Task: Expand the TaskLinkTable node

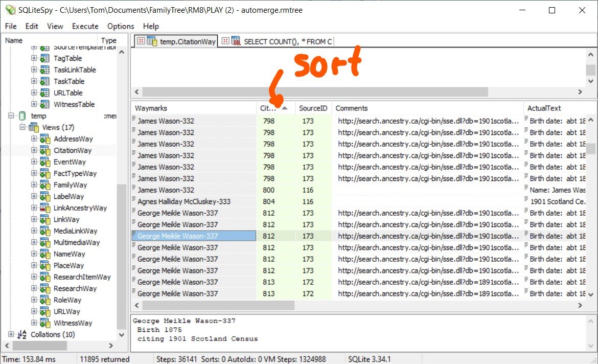Action: click(x=34, y=70)
